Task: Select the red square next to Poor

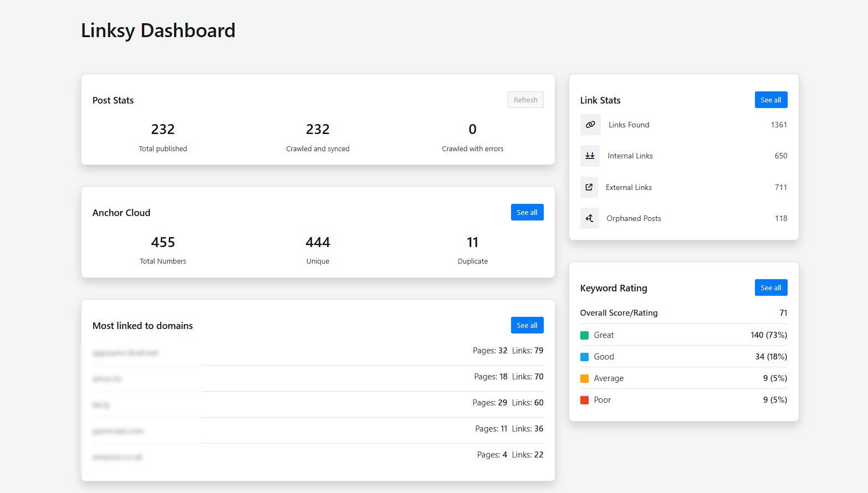Action: pyautogui.click(x=585, y=399)
